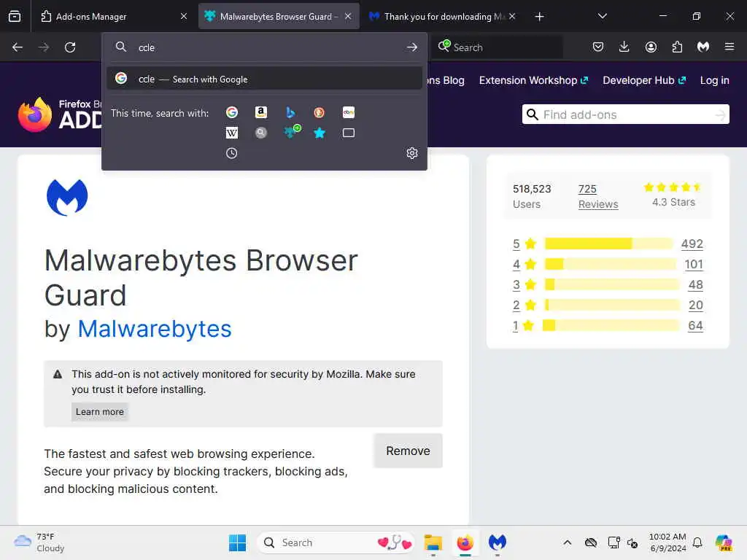Click the Log in link
Viewport: 747px width, 560px height.
coord(714,80)
